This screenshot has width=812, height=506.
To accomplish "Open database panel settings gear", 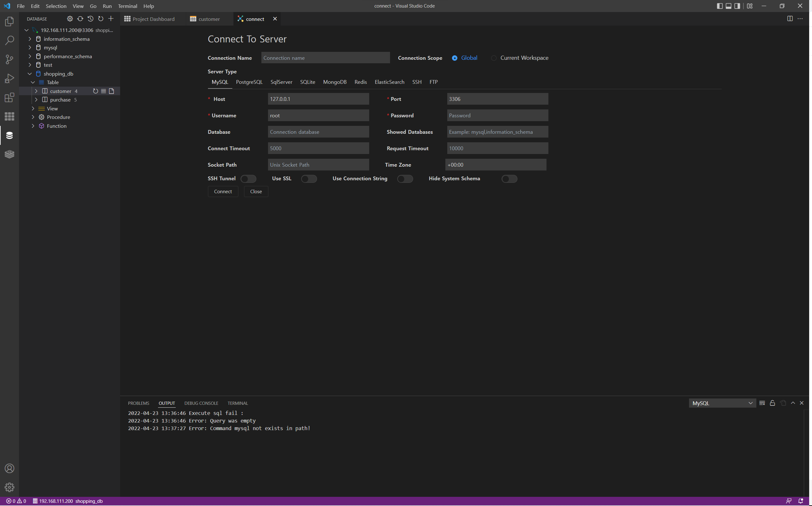I will (70, 19).
